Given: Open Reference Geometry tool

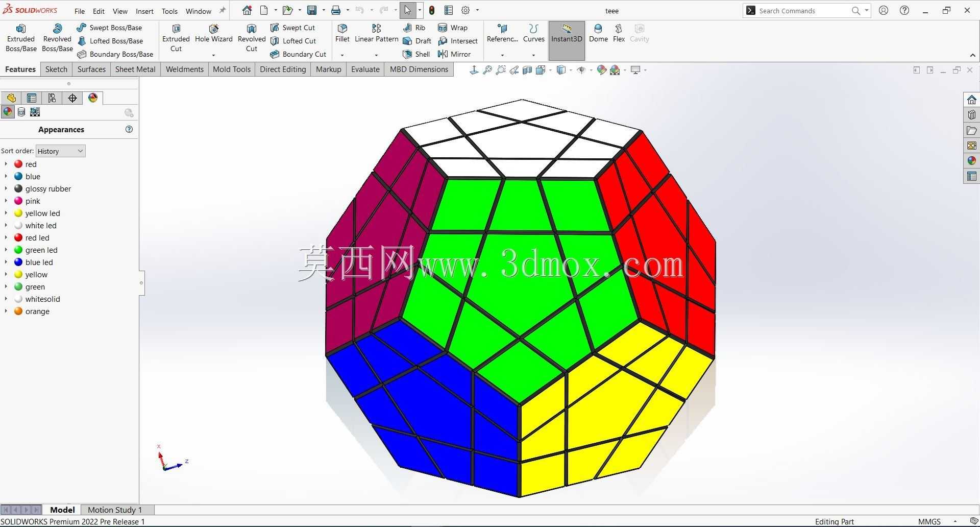Looking at the screenshot, I should pyautogui.click(x=502, y=34).
